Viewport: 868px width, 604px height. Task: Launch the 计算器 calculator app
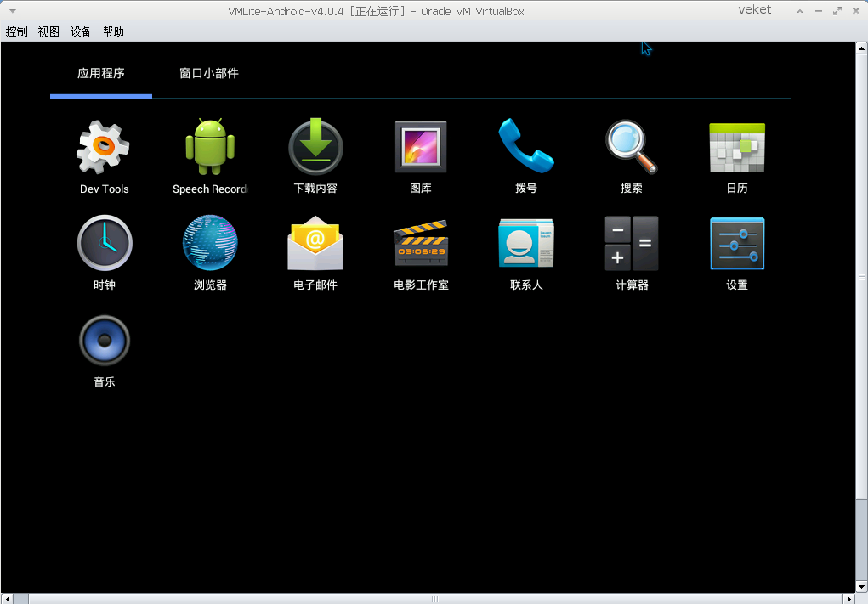pyautogui.click(x=632, y=253)
